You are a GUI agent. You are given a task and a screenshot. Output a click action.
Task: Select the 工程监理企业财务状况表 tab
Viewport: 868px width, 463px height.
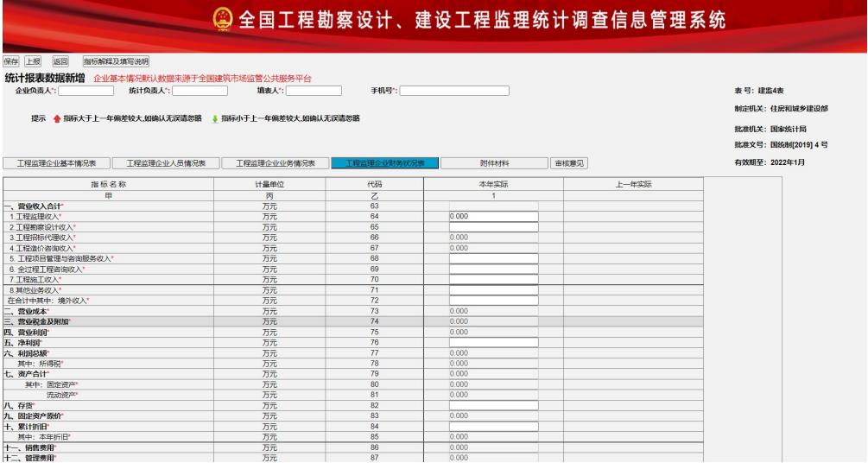pos(384,162)
